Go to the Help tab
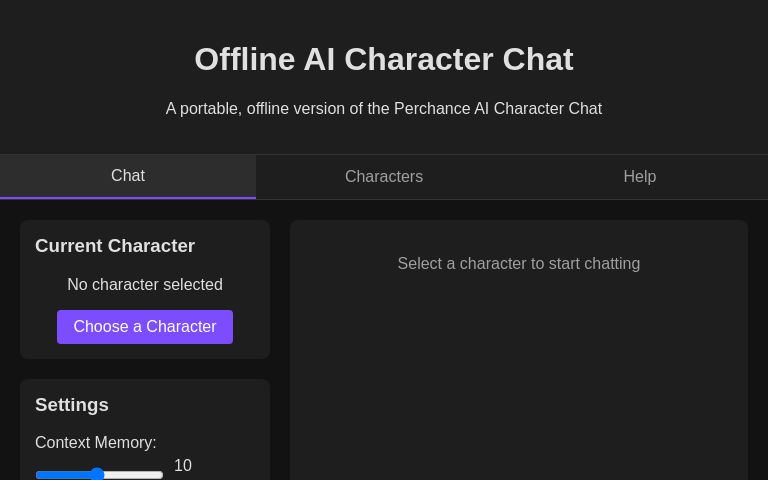This screenshot has width=768, height=480. click(x=639, y=177)
